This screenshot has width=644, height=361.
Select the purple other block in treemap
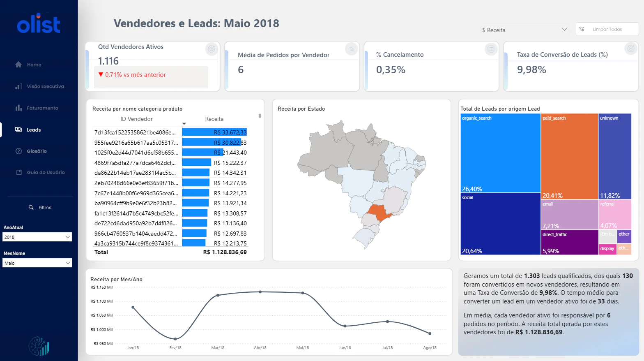(624, 236)
